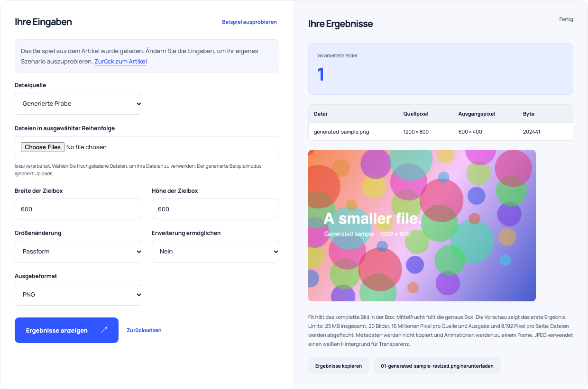Open the Dateiquelle dropdown

point(78,104)
